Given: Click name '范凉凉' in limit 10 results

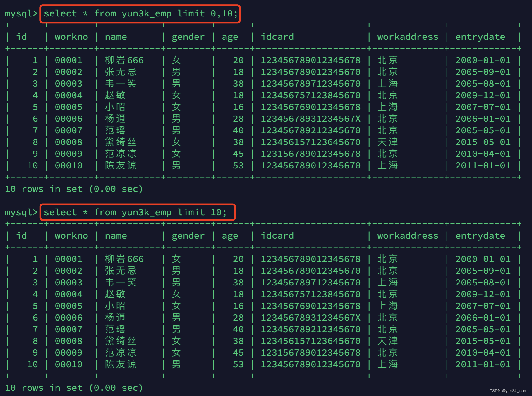Looking at the screenshot, I should (121, 353).
